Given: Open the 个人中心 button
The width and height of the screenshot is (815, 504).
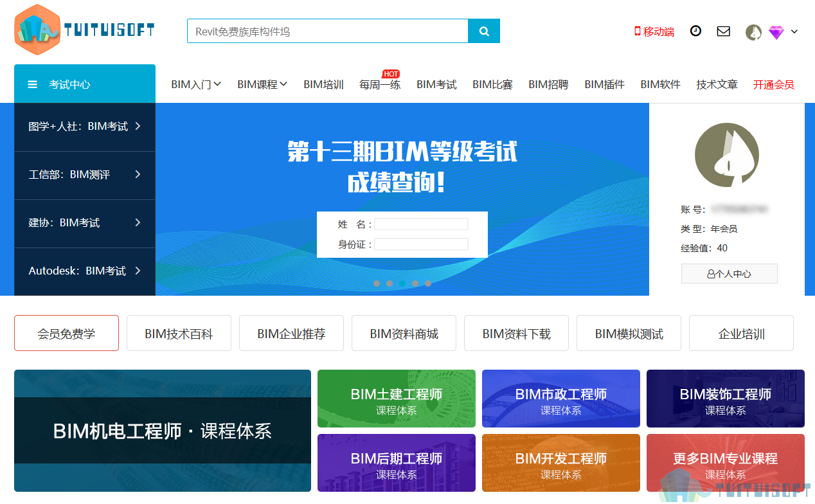Looking at the screenshot, I should pyautogui.click(x=730, y=274).
